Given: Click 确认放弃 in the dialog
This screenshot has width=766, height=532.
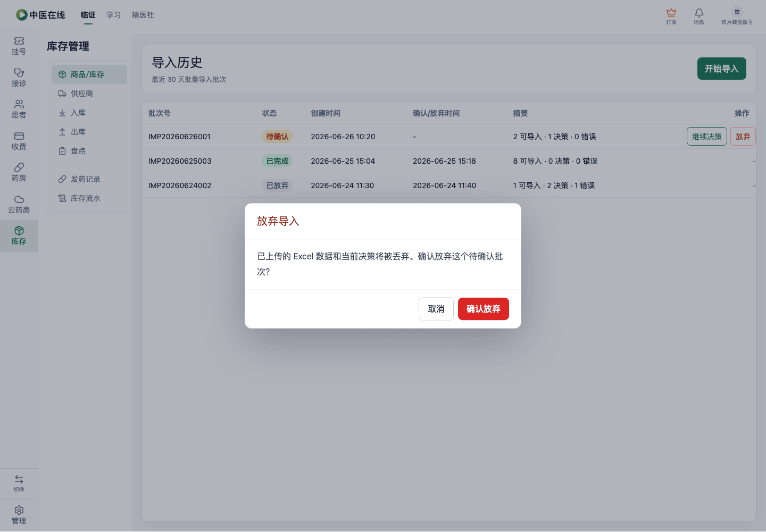Looking at the screenshot, I should click(x=484, y=309).
